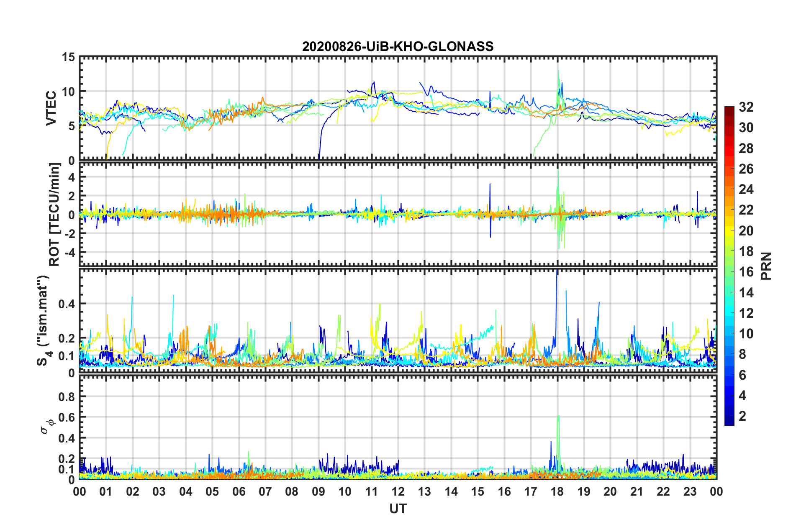Click colorbar tick label 32

coord(746,107)
